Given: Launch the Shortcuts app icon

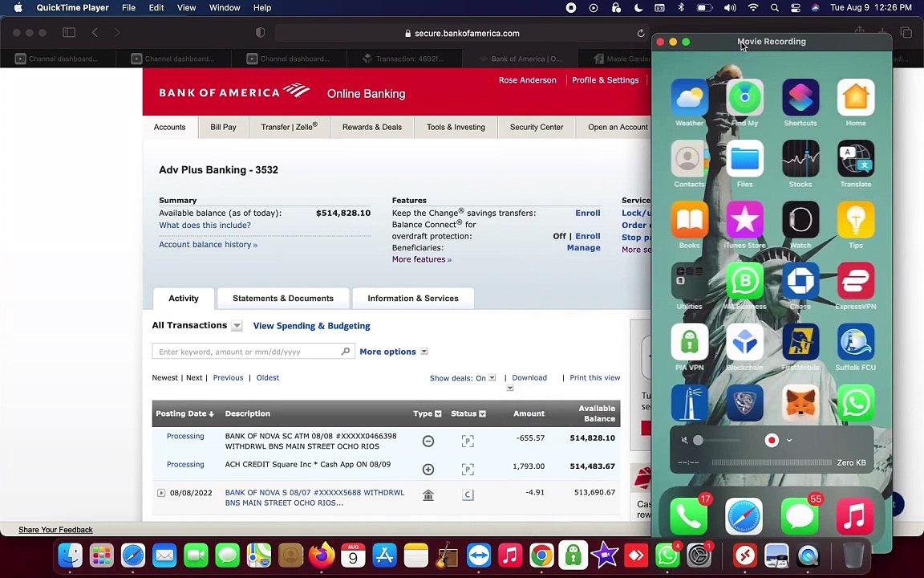Looking at the screenshot, I should (800, 98).
